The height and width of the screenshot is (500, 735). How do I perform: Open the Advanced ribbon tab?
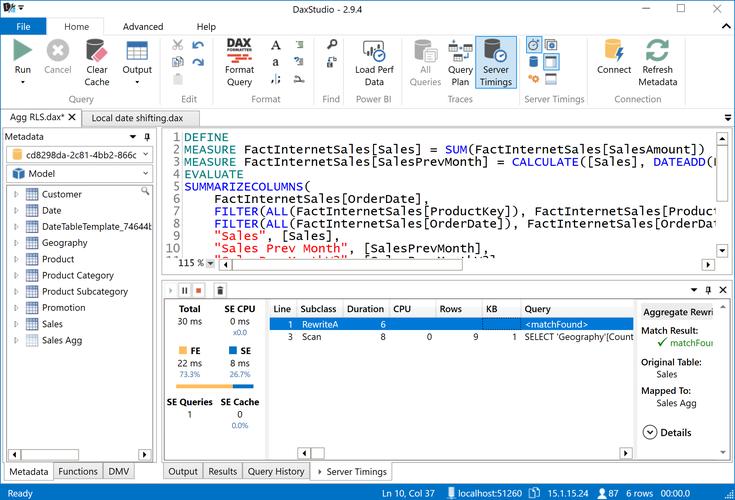[x=143, y=27]
